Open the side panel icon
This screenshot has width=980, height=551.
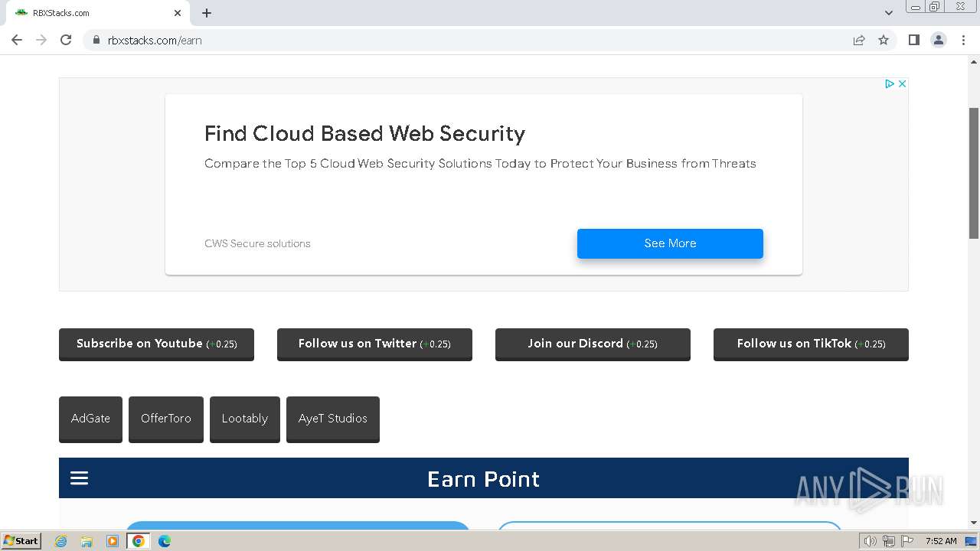[x=914, y=40]
